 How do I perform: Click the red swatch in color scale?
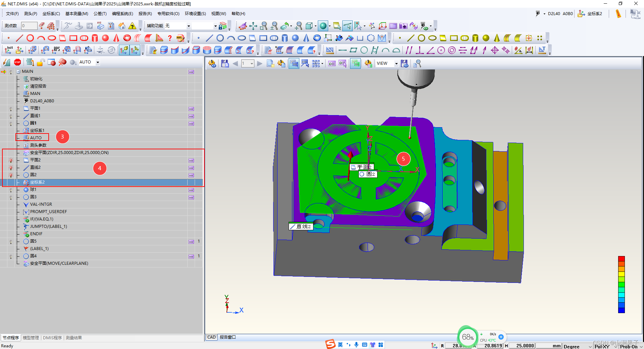622,259
